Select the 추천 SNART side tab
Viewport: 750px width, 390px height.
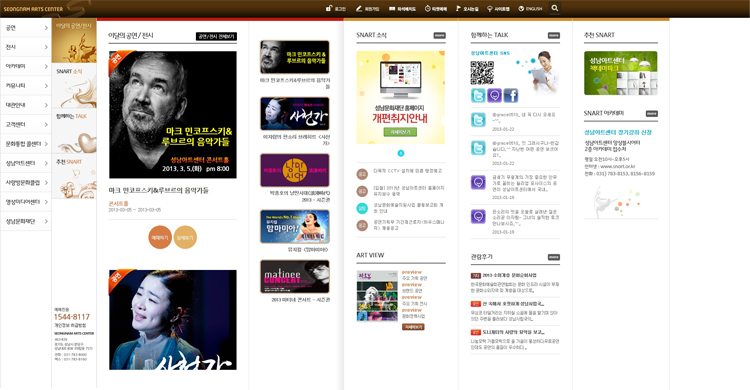point(74,176)
